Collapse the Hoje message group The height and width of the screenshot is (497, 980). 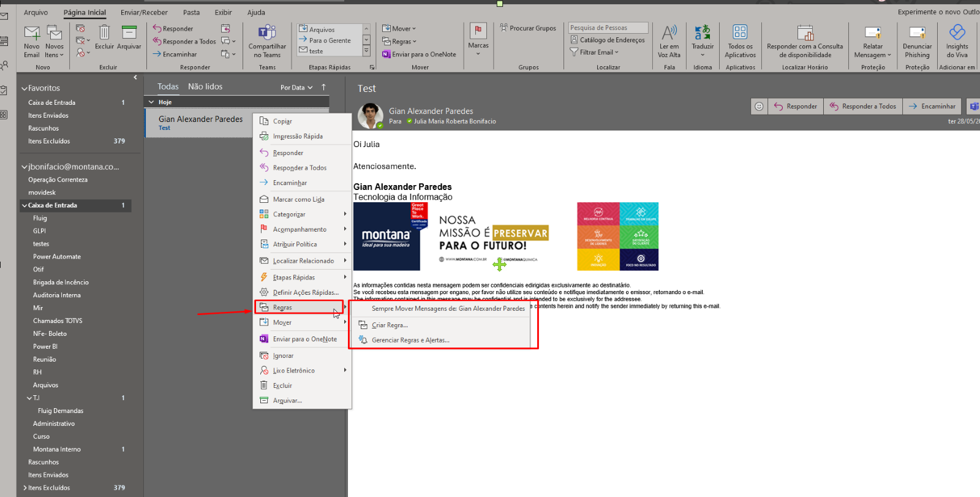tap(151, 102)
